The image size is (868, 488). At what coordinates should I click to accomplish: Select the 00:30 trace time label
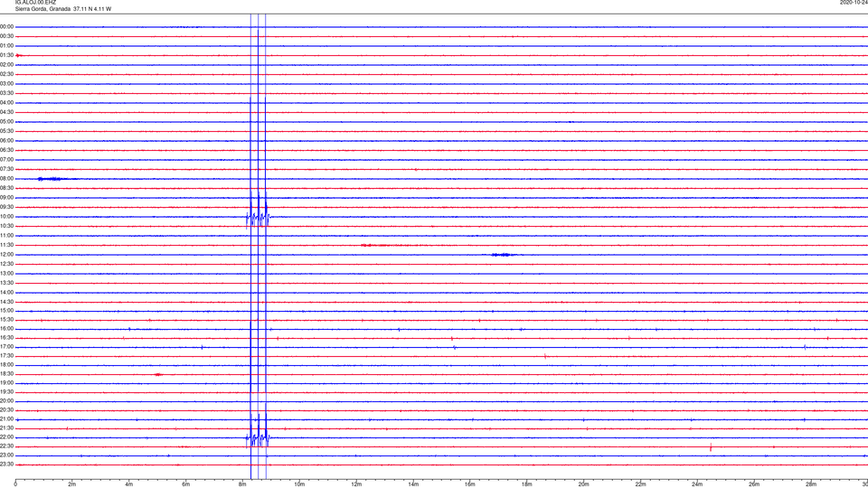coord(7,36)
